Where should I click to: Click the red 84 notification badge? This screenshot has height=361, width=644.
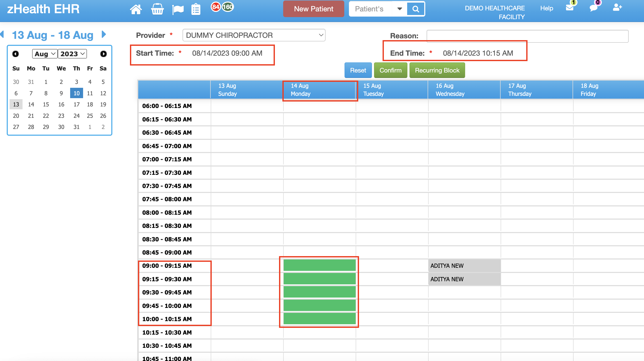(216, 7)
